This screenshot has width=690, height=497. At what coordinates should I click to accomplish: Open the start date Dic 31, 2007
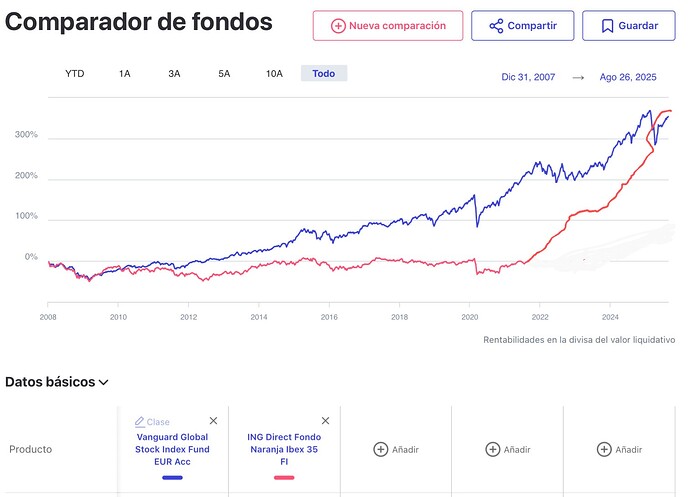(529, 77)
